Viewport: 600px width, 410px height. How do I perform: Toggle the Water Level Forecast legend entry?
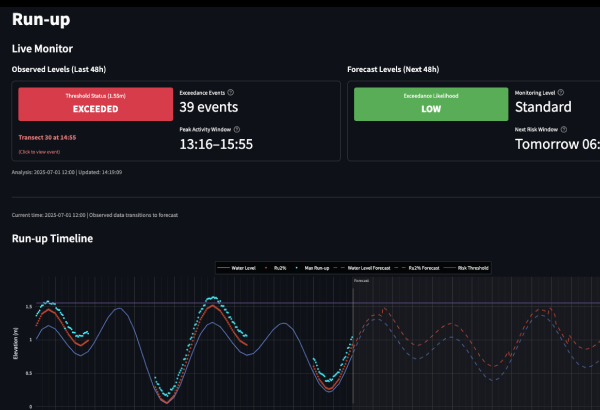tap(363, 268)
